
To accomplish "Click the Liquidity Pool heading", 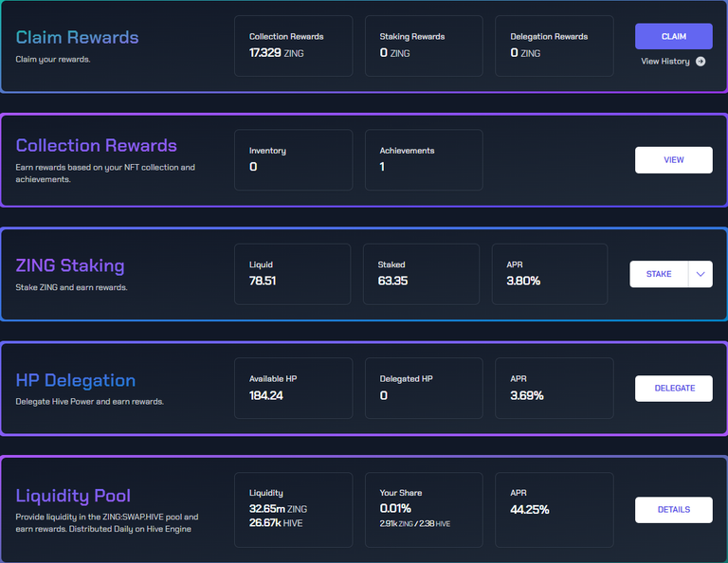I will 73,496.
